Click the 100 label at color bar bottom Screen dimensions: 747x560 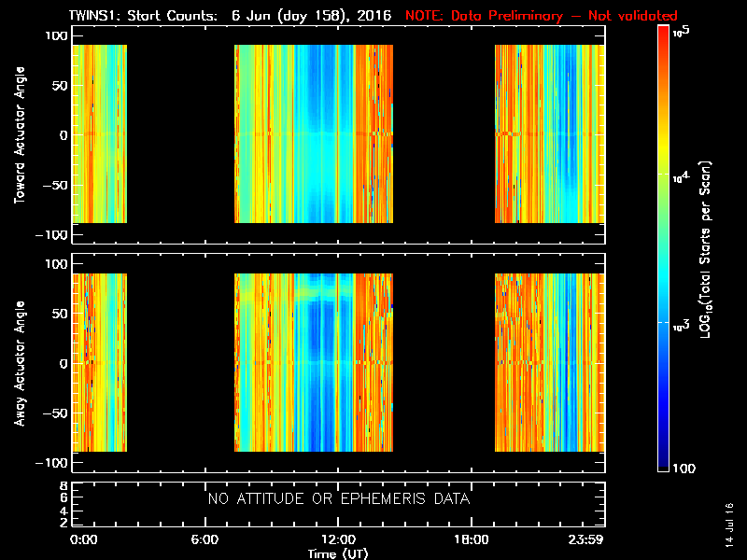(x=684, y=469)
